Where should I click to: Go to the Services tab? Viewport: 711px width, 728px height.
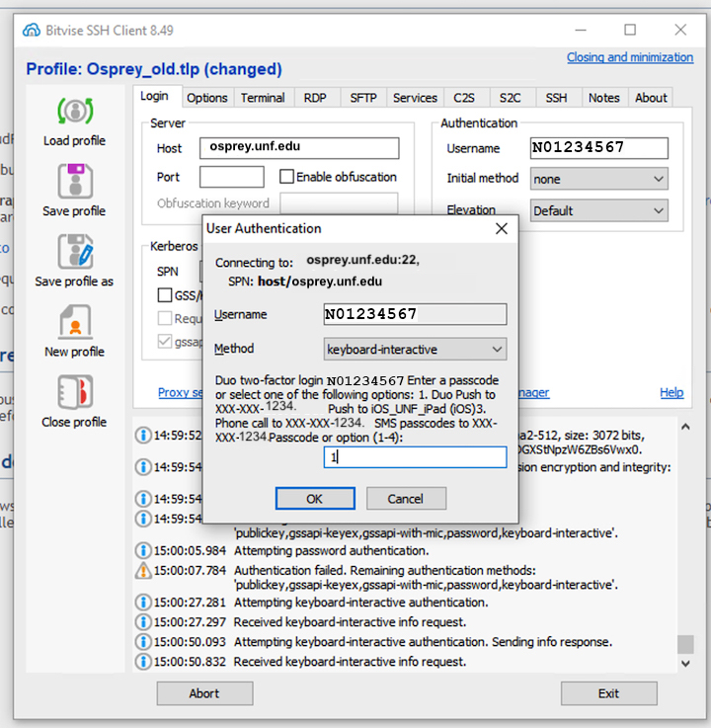tap(415, 98)
